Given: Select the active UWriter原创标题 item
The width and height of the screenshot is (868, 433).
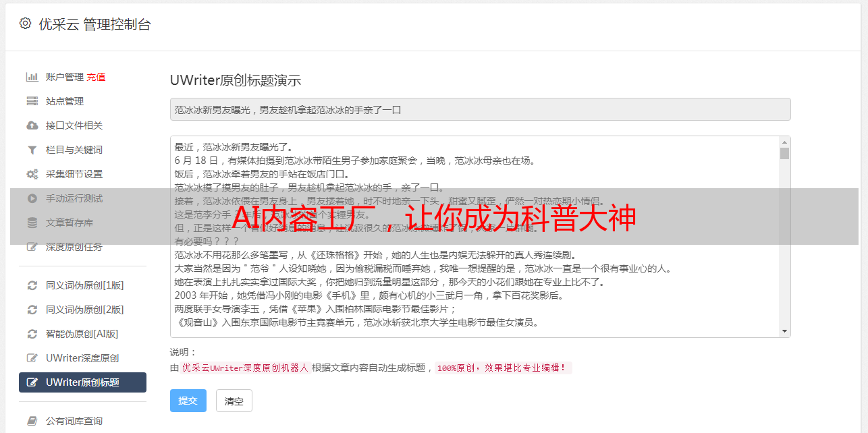Looking at the screenshot, I should click(x=82, y=382).
